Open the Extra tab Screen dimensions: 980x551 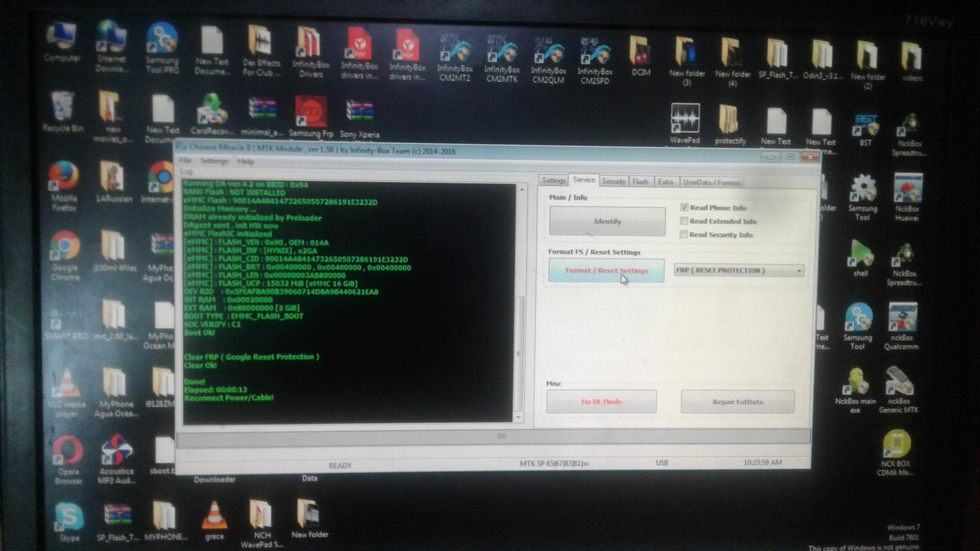tap(665, 182)
